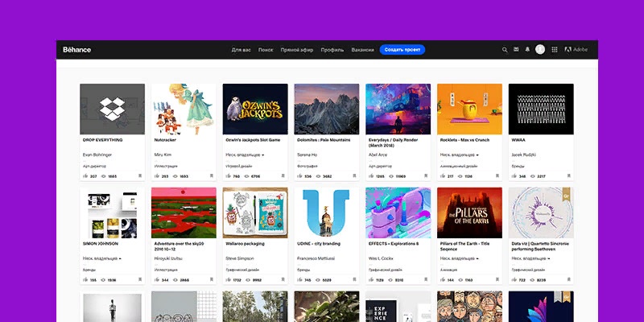
Task: Bookmark the UDINE - city branding project
Action: 354,279
